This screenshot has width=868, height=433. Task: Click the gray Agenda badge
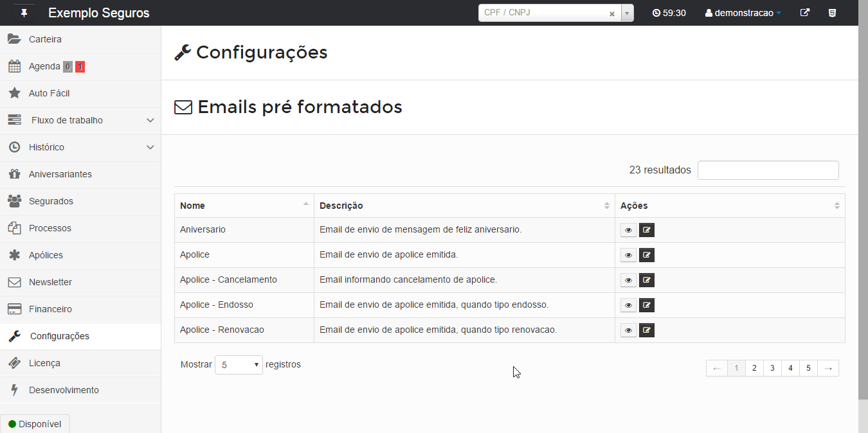click(68, 67)
